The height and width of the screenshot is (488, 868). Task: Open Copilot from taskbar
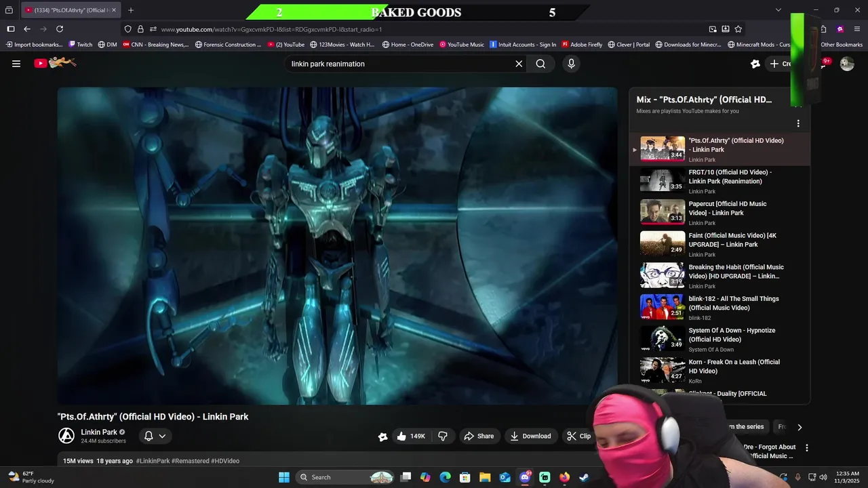coord(425,477)
